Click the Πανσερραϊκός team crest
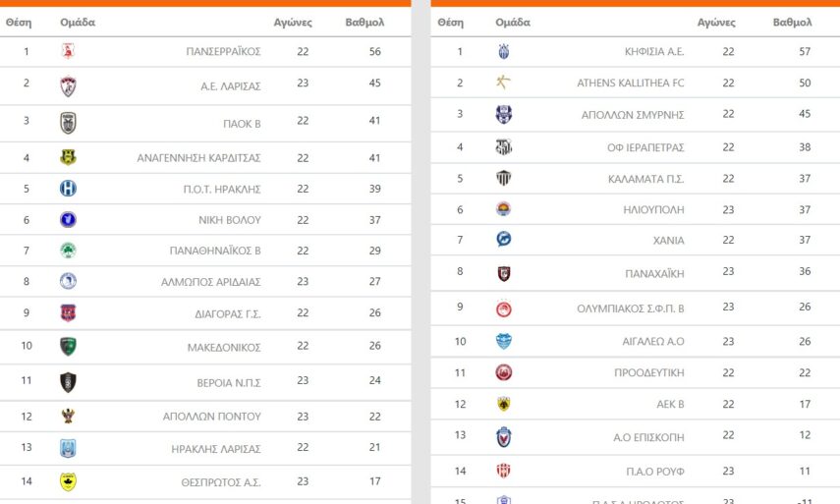The image size is (840, 504). tap(68, 51)
